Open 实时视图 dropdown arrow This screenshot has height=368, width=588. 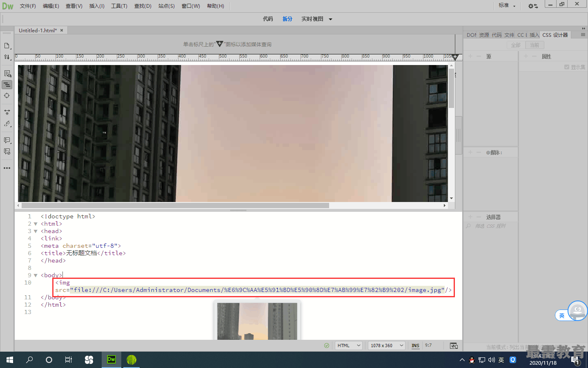tap(331, 19)
